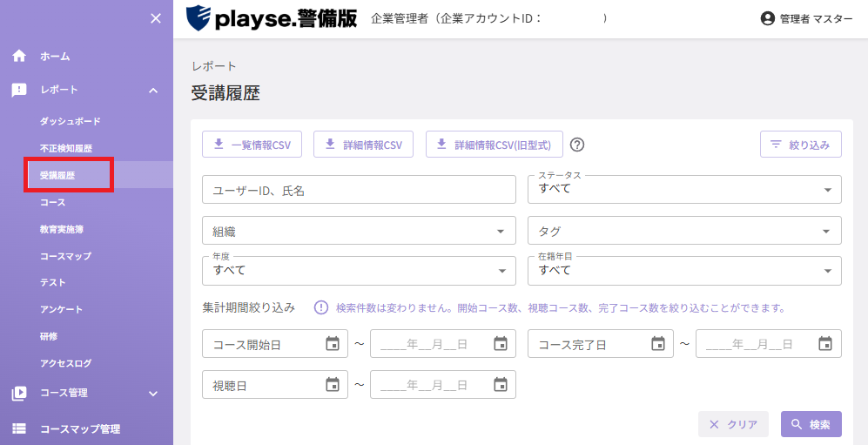Open 教育実施簿 in the sidebar

click(62, 229)
